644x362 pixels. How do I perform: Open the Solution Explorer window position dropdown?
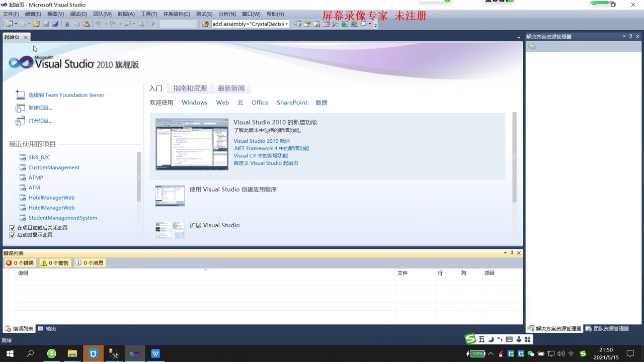(624, 36)
